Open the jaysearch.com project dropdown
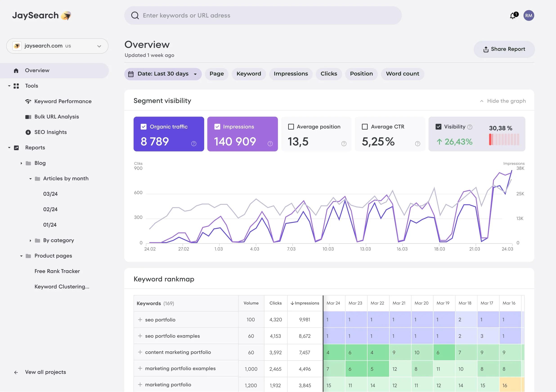The height and width of the screenshot is (392, 556). [99, 46]
